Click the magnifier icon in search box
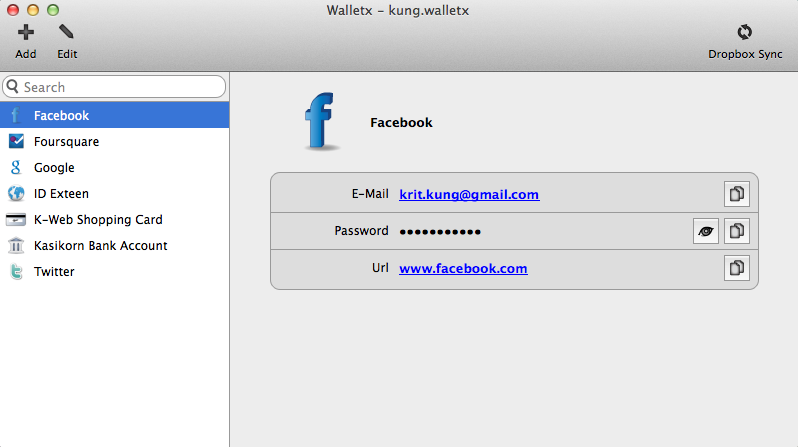Image resolution: width=798 pixels, height=447 pixels. click(13, 87)
